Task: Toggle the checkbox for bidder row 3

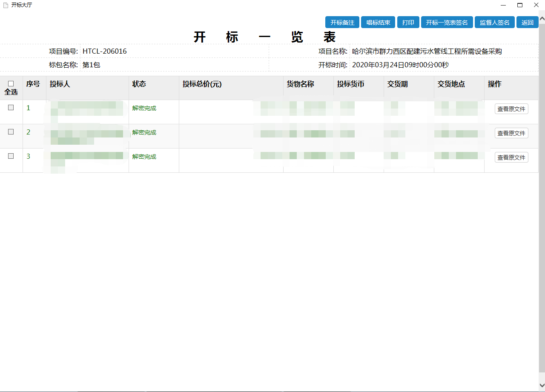Action: (11, 156)
